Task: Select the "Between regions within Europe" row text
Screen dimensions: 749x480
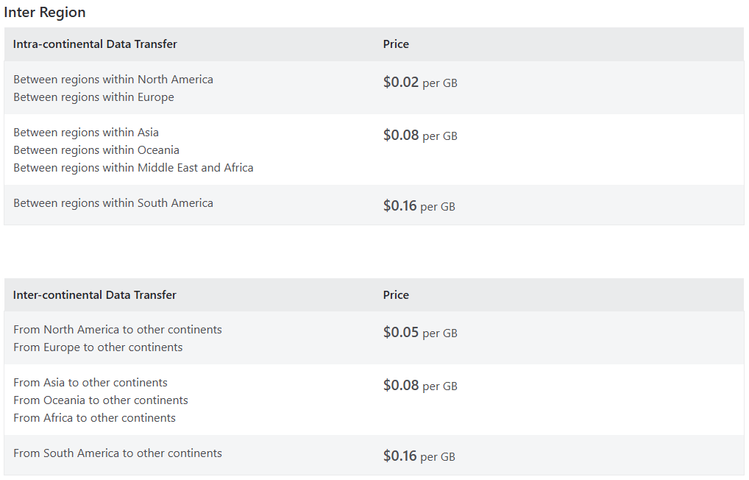Action: (x=94, y=97)
